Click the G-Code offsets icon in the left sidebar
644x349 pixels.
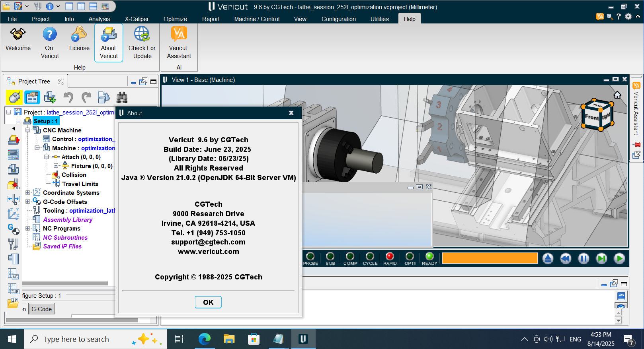click(13, 229)
